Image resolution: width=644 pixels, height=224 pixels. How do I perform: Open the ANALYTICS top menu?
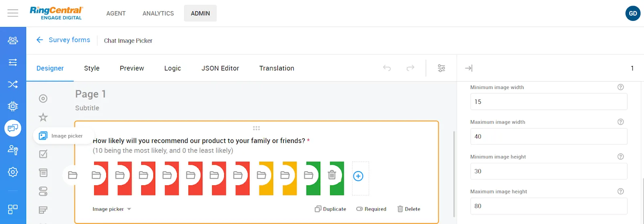pos(158,13)
